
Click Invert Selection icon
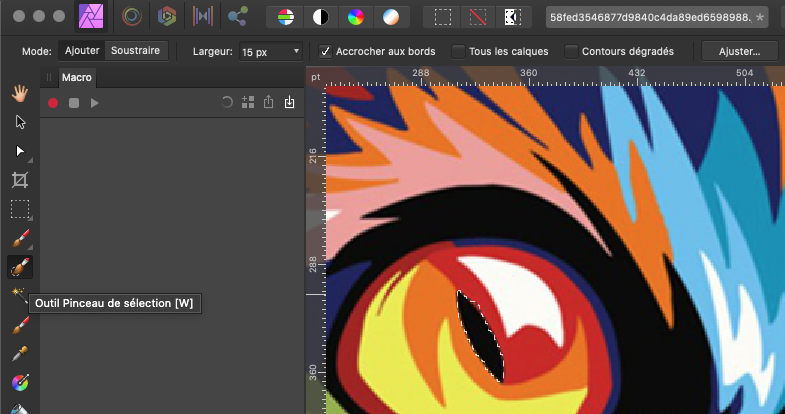click(513, 17)
